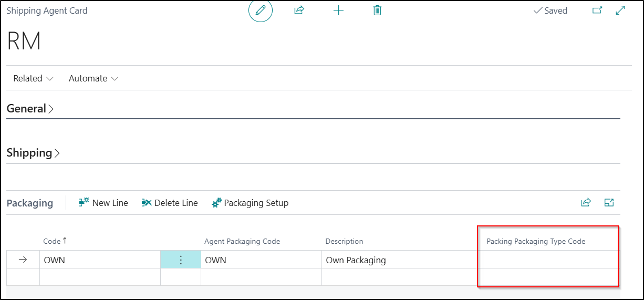This screenshot has height=300, width=644.
Task: Click the trash can delete icon
Action: pos(377,11)
